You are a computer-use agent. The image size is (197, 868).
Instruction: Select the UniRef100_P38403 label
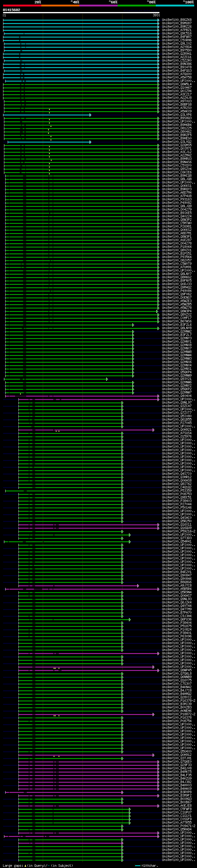coord(177,501)
